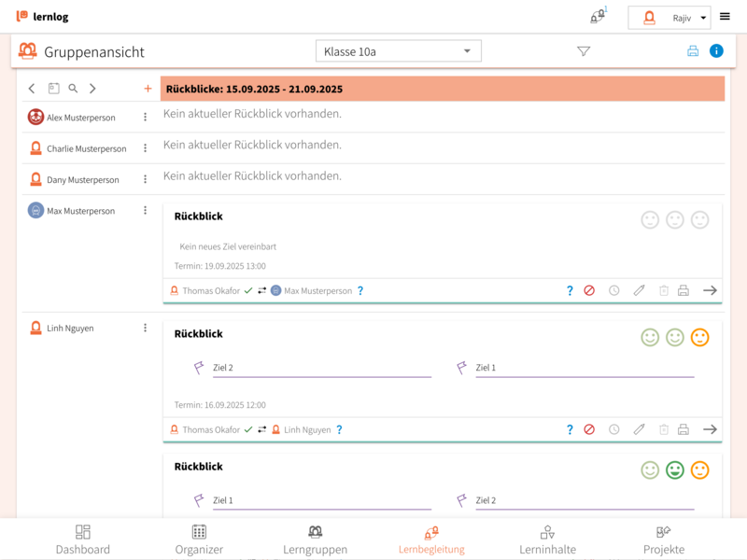Go to next week with right chevron
Screen dimensions: 747x560
coord(92,89)
